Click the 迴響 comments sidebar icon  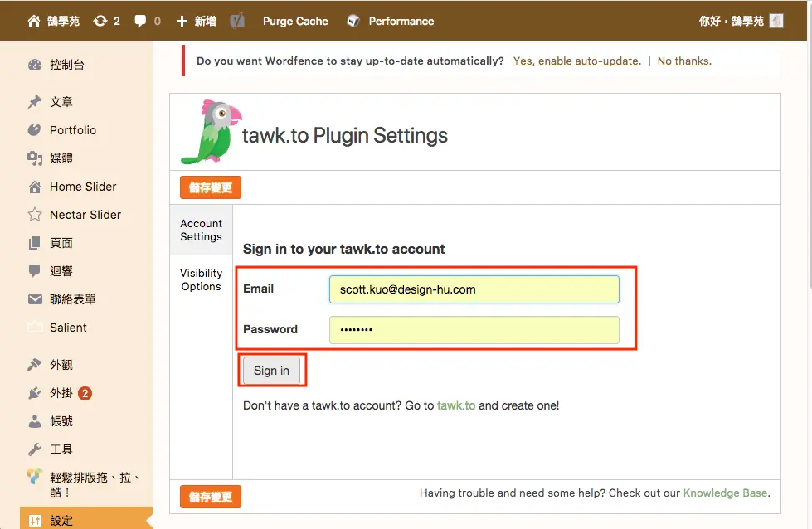tap(34, 270)
